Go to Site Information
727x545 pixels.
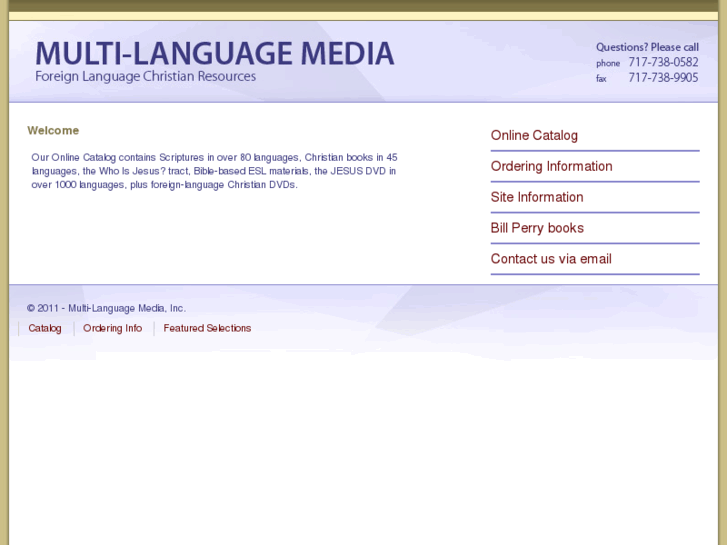tap(537, 197)
